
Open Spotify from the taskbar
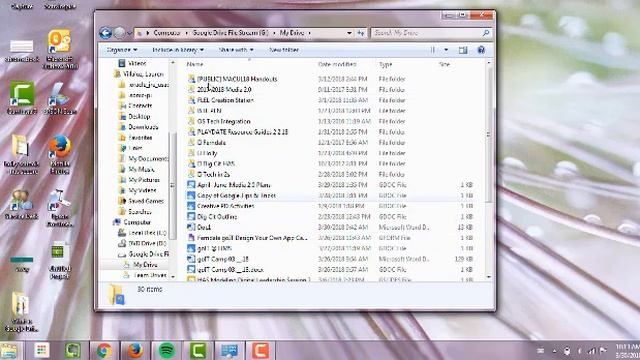click(x=167, y=351)
